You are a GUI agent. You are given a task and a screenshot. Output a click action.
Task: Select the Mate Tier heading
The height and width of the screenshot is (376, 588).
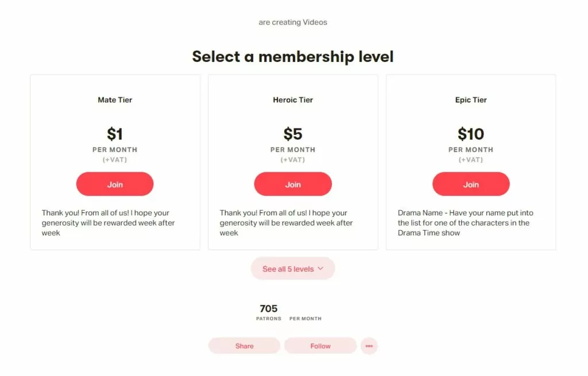pos(115,100)
